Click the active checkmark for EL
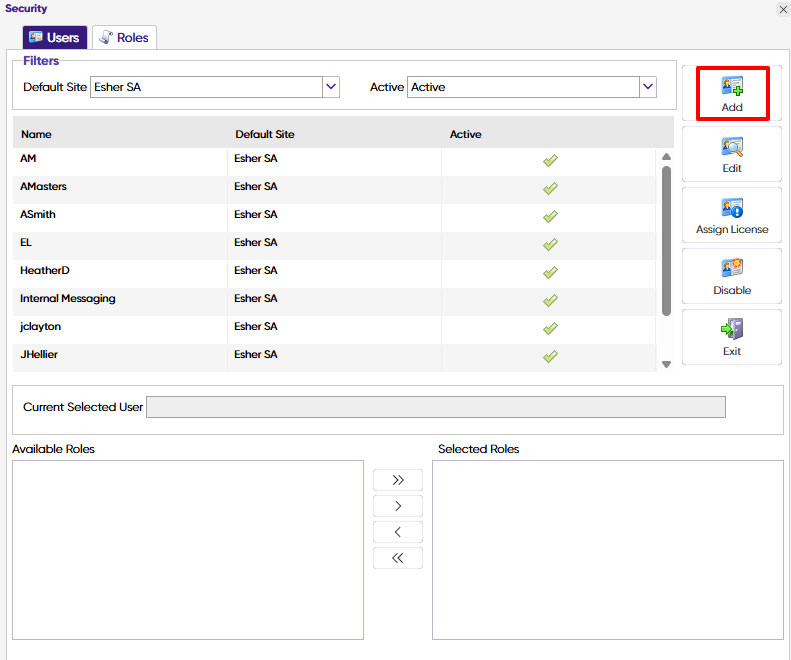791x660 pixels. coord(550,245)
